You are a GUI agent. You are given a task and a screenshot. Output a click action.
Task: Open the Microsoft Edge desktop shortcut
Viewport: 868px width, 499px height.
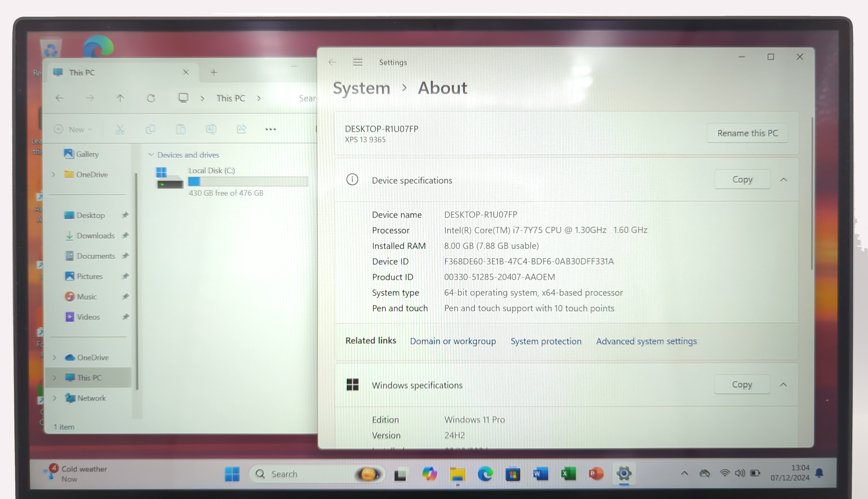tap(98, 46)
